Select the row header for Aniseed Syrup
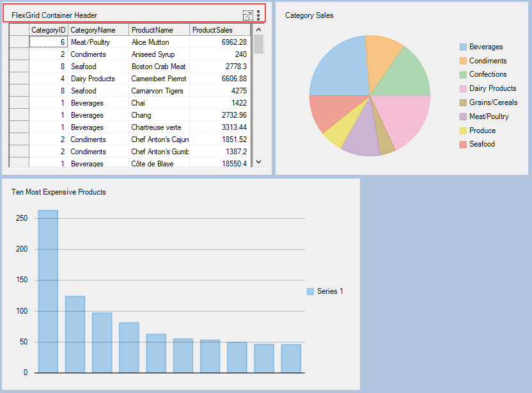Viewport: 532px width, 393px height. pyautogui.click(x=19, y=54)
